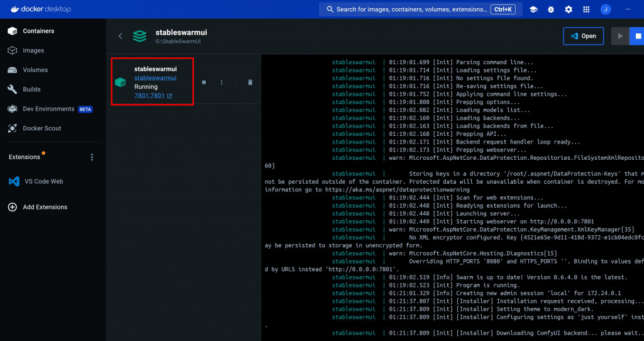The width and height of the screenshot is (644, 341).
Task: Go back using the left chevron
Action: [x=120, y=36]
